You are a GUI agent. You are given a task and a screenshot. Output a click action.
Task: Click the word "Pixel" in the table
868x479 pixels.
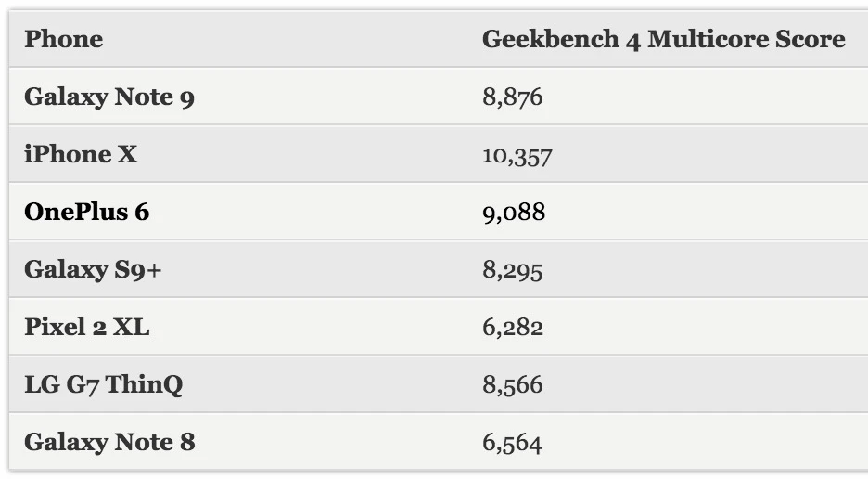click(x=54, y=328)
